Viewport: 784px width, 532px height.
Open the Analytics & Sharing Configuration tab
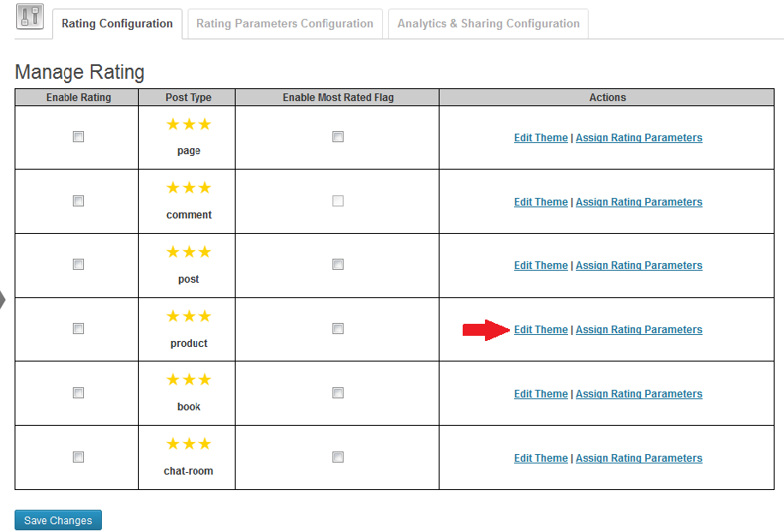488,23
